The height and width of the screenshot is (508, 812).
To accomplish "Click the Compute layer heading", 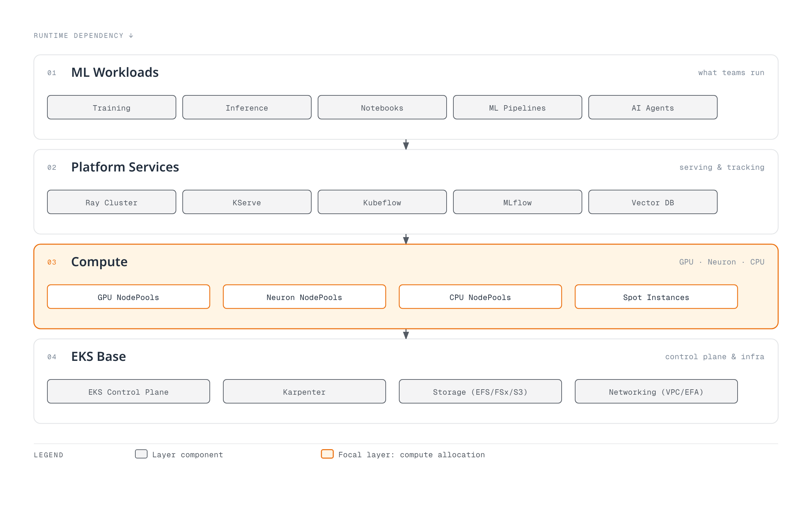I will (99, 262).
